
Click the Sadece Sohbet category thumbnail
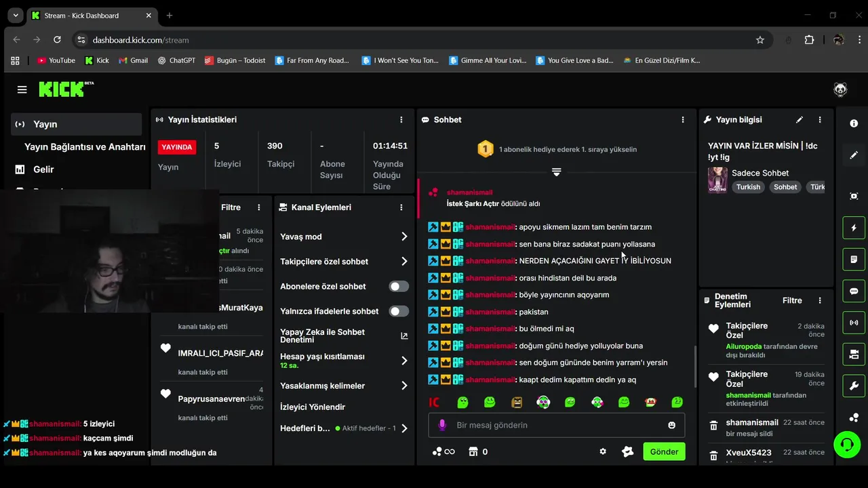pyautogui.click(x=717, y=180)
